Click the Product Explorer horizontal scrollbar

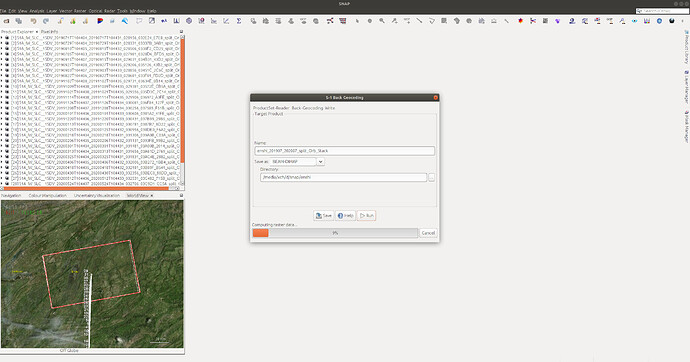[85, 189]
